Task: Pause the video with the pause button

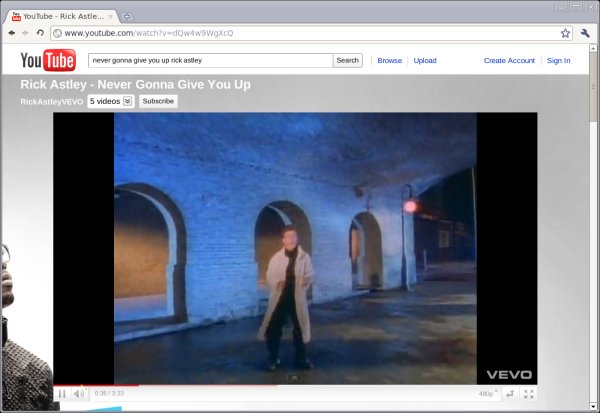Action: [x=62, y=393]
